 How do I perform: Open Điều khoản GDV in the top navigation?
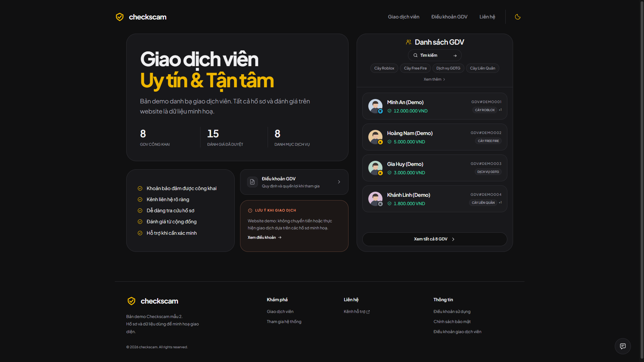coord(449,17)
